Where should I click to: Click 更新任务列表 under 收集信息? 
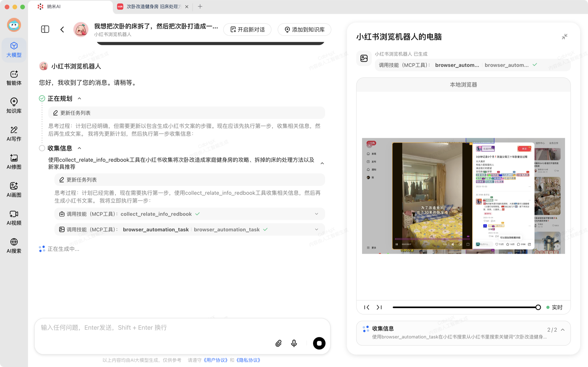point(190,180)
